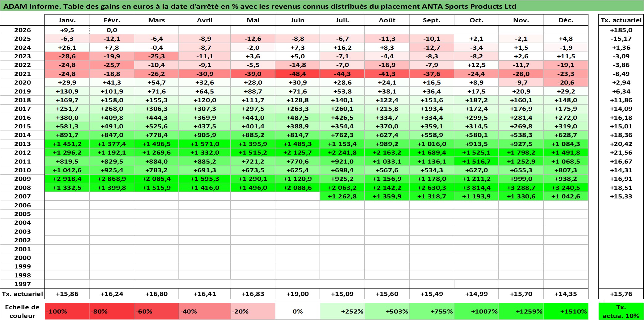The width and height of the screenshot is (644, 320).
Task: Click the -28,6 cell in January 2023
Action: [x=67, y=56]
